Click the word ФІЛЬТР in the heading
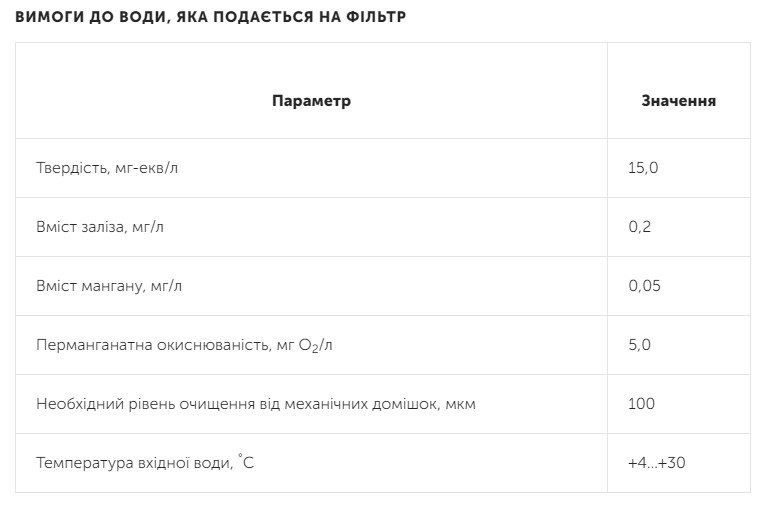 click(375, 17)
